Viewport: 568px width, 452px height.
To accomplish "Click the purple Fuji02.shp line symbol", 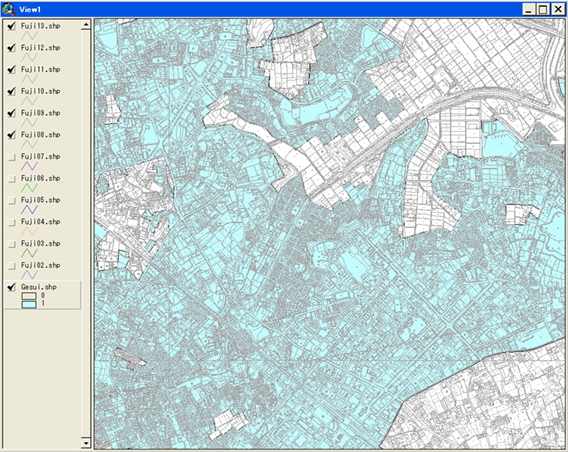I will [x=29, y=275].
